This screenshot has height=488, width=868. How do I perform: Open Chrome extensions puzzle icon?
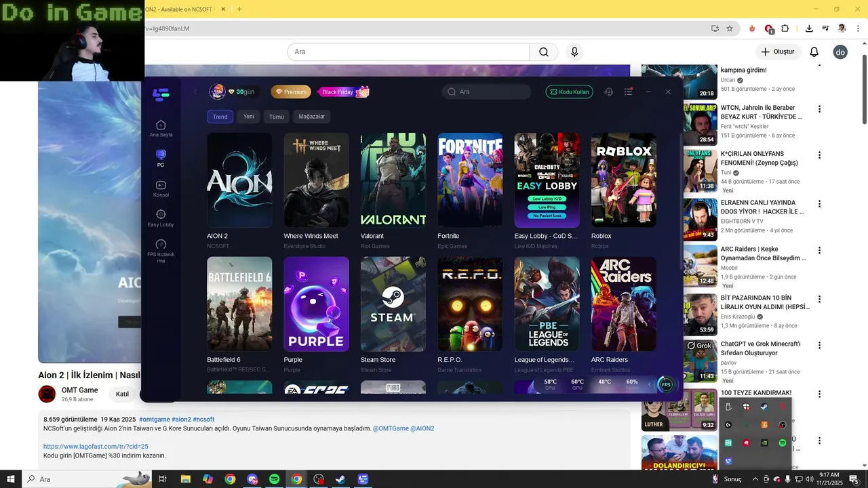point(785,28)
